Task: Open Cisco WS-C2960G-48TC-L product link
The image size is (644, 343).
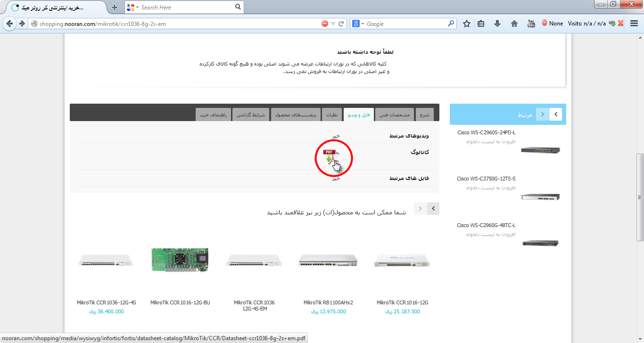Action: (486, 225)
